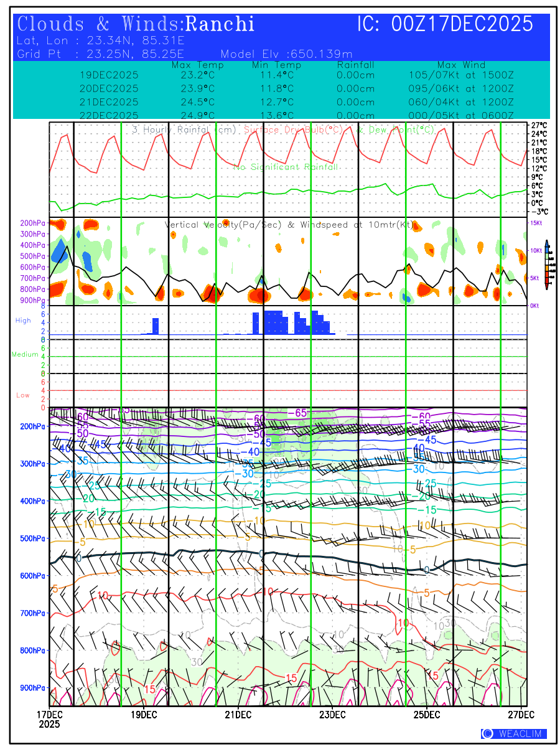Select the 'Clouds & Winds:Ranchi' title
Screen dimensions: 560x747
point(136,24)
